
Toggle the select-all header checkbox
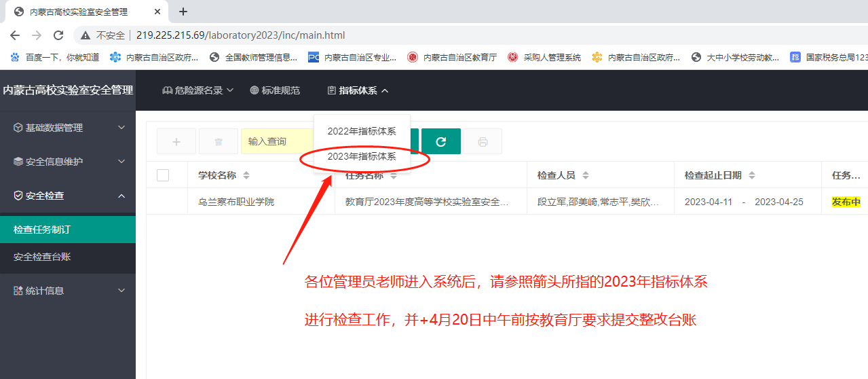[x=163, y=175]
